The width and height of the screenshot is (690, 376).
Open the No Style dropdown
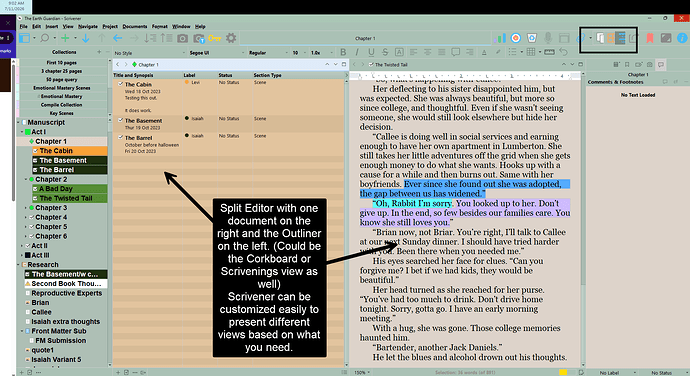tap(150, 53)
